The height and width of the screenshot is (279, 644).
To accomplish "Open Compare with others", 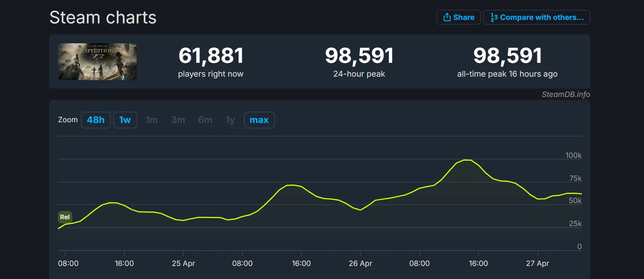I will (537, 17).
